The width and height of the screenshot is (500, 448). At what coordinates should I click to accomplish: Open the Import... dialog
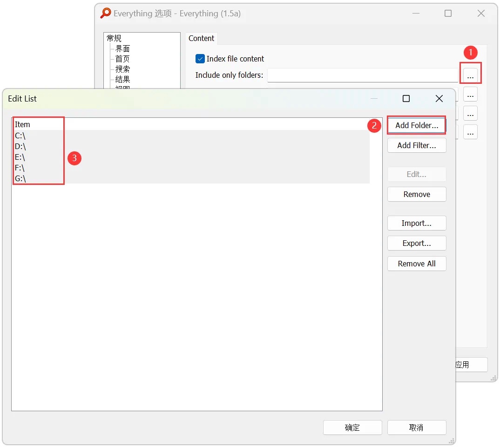coord(417,223)
